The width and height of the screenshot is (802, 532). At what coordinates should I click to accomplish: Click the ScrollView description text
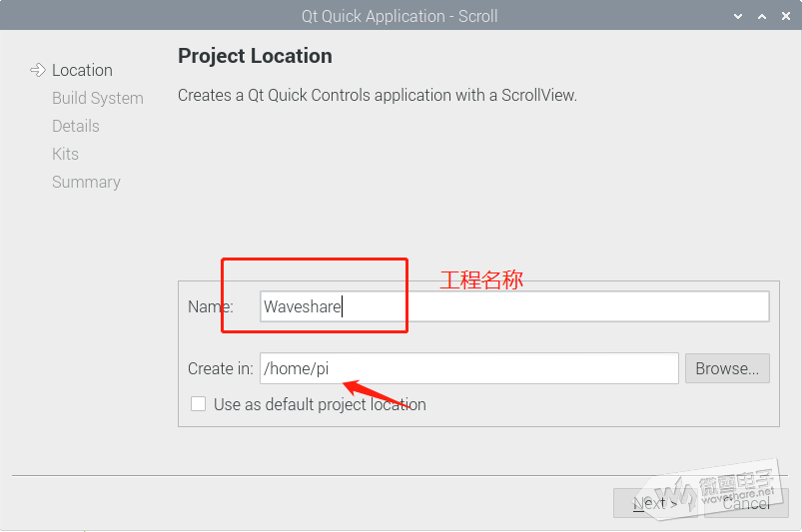pyautogui.click(x=377, y=96)
